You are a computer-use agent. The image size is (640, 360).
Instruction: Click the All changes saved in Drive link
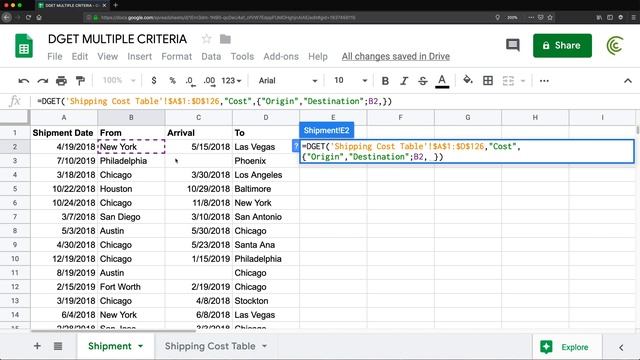pos(396,56)
